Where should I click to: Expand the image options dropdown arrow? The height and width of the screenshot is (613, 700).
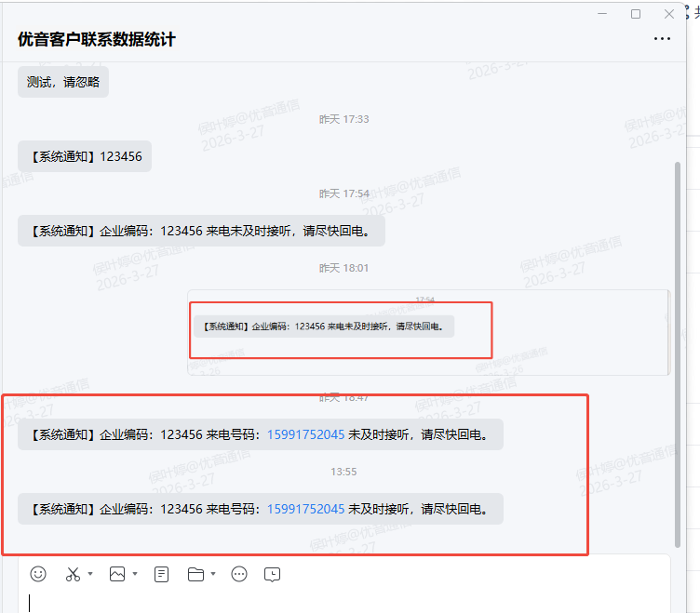pos(135,574)
